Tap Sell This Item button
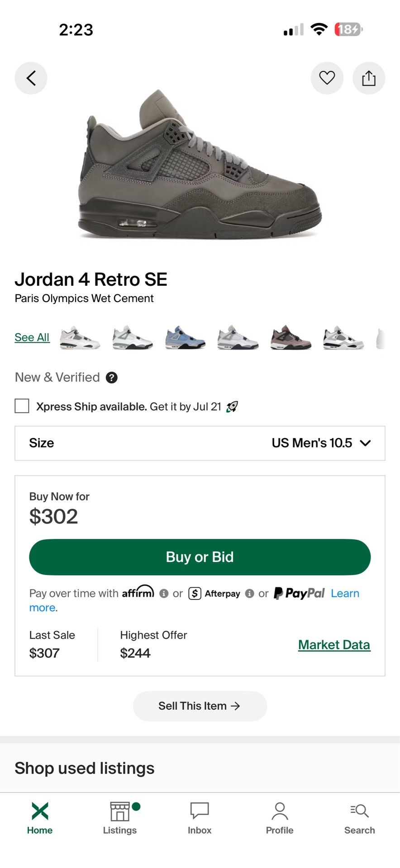 [200, 706]
